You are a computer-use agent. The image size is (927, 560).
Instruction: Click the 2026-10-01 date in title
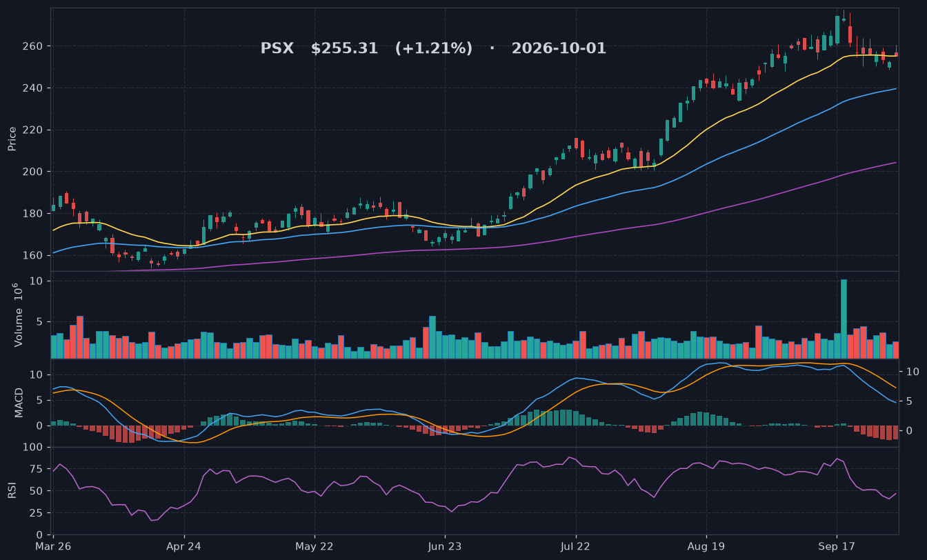pos(559,48)
